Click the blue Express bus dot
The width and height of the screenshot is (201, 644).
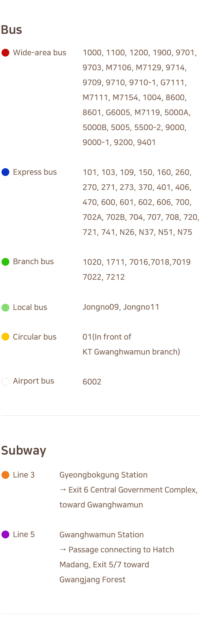[x=5, y=172]
